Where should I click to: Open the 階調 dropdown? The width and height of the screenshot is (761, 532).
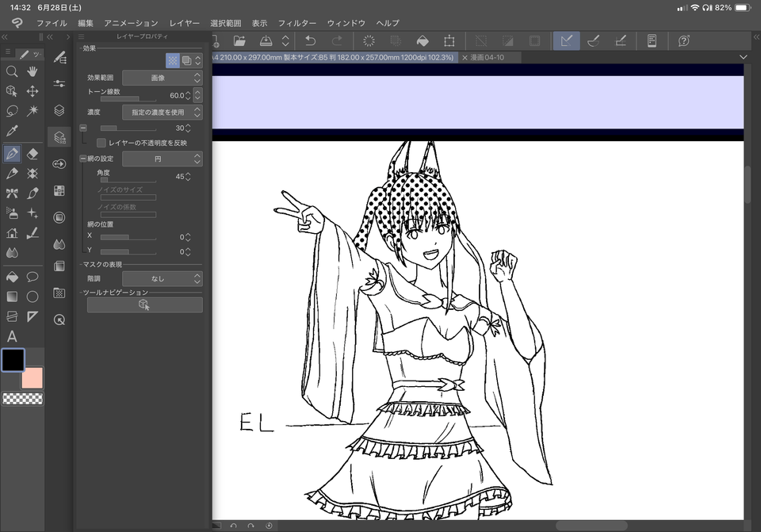(162, 278)
